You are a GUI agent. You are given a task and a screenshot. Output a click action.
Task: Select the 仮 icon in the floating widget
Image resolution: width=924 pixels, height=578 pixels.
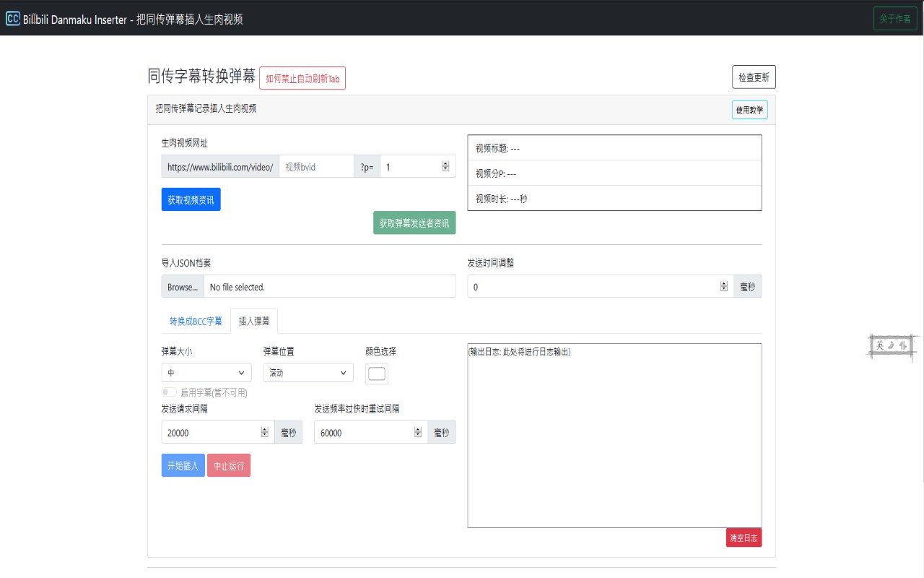[902, 345]
